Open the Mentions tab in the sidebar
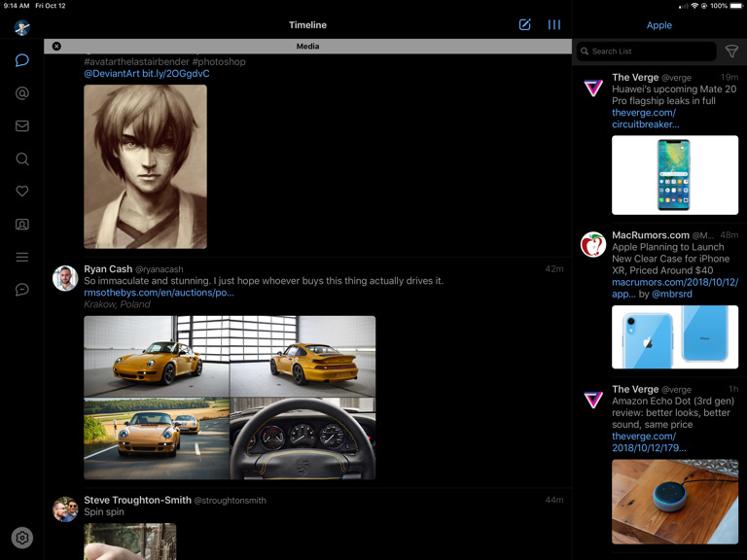Viewport: 747px width, 560px height. point(21,93)
